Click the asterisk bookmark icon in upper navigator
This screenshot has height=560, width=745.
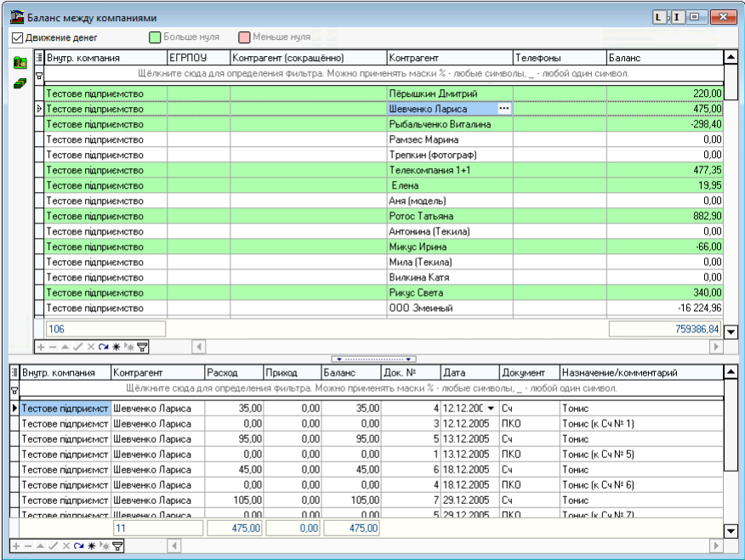pos(116,347)
